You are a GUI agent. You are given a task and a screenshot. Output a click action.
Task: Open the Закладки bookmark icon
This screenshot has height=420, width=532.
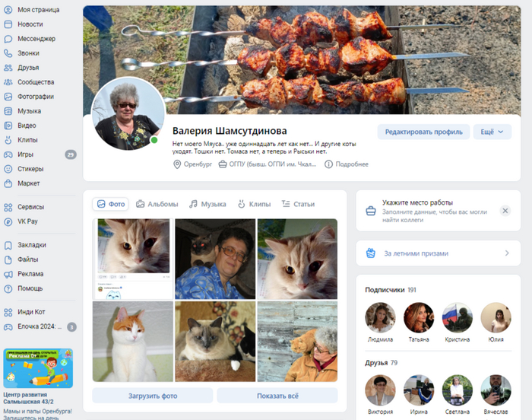[x=8, y=245]
